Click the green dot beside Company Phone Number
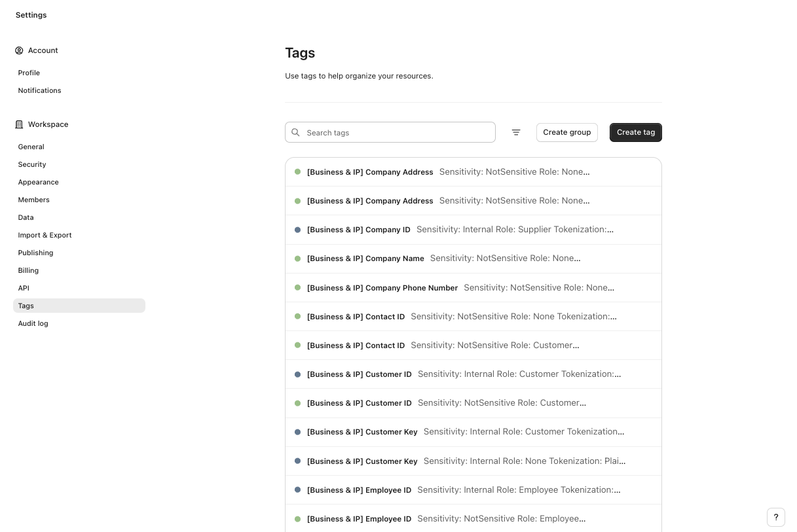Image resolution: width=797 pixels, height=532 pixels. coord(297,287)
